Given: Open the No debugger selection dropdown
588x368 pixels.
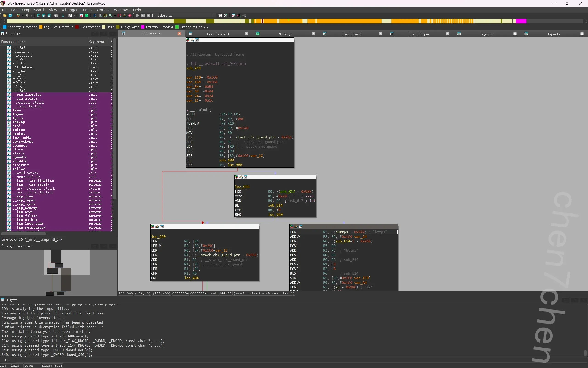Looking at the screenshot, I should coord(184,15).
